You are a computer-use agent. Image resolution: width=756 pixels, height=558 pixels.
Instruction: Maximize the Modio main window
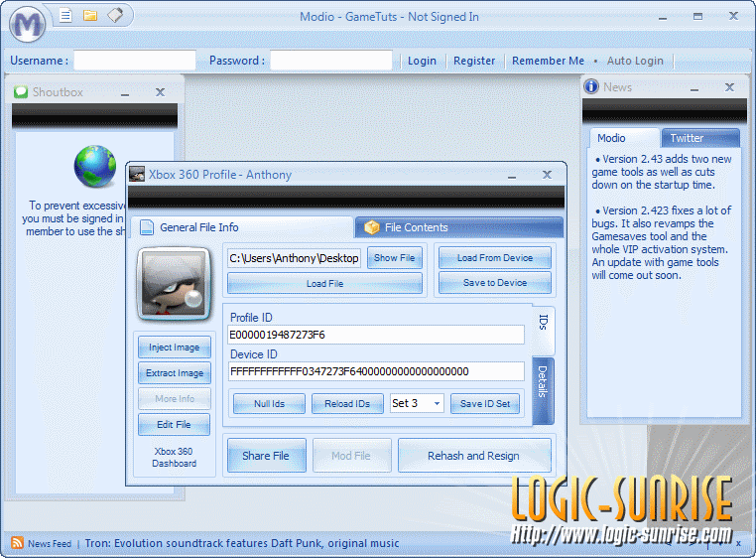(x=697, y=17)
